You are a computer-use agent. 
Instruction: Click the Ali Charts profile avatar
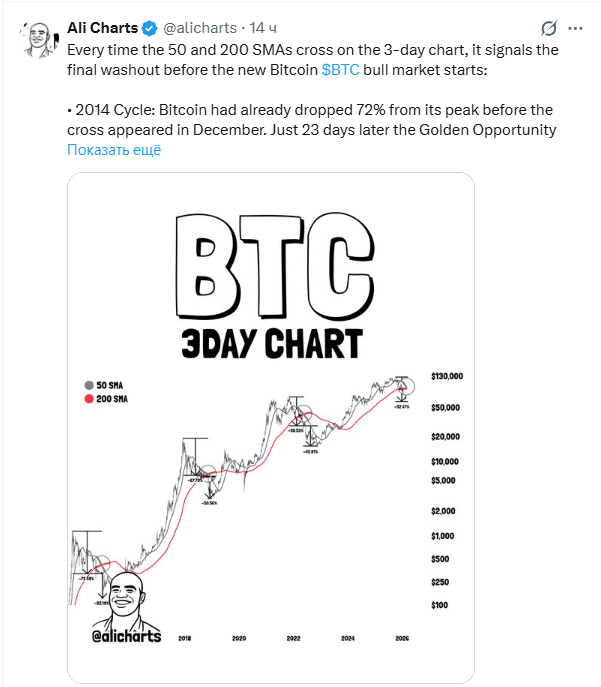coord(37,36)
